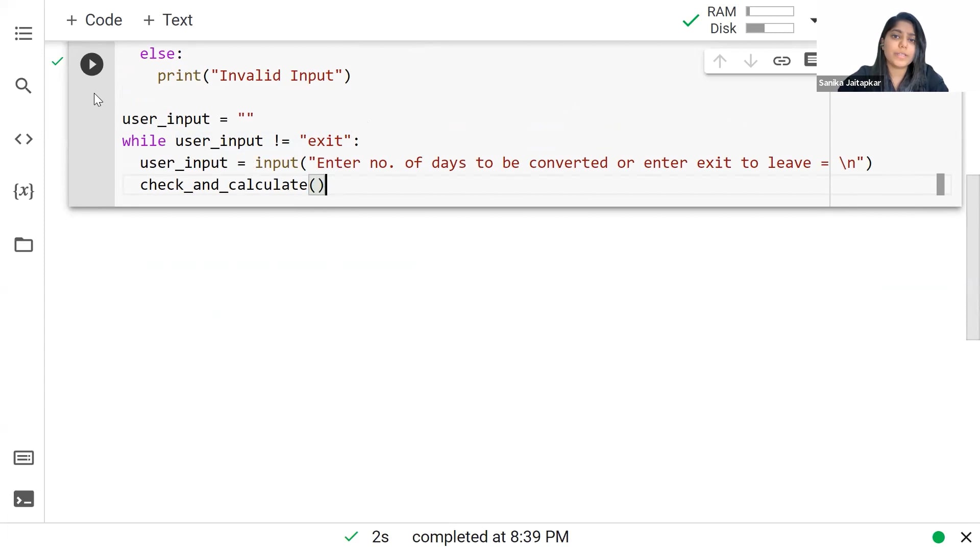
Task: Add a new Code cell
Action: (x=94, y=20)
